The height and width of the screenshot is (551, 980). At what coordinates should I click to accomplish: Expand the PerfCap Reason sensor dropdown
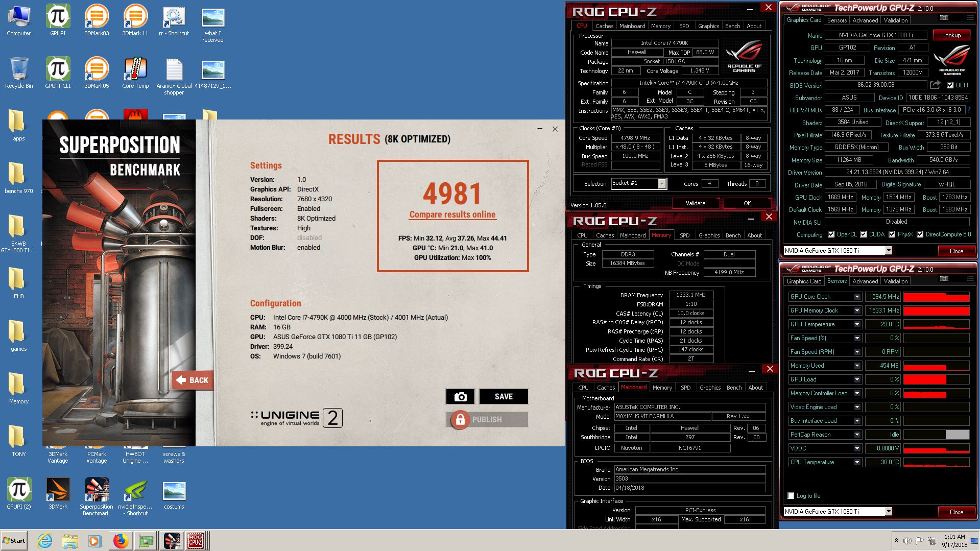click(857, 435)
